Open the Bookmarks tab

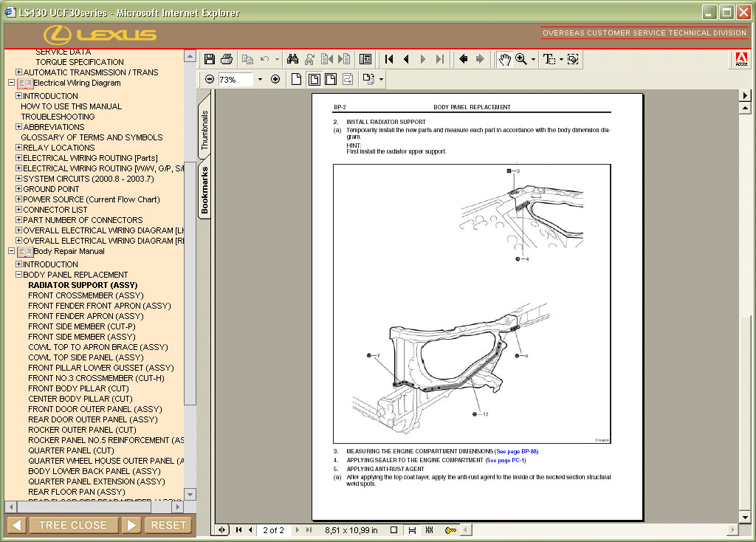[x=205, y=190]
